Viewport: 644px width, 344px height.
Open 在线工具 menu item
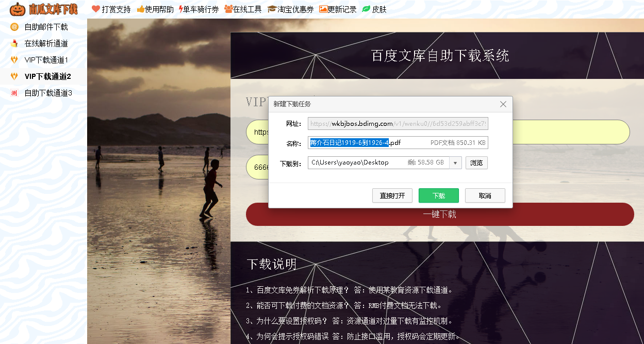(x=247, y=9)
